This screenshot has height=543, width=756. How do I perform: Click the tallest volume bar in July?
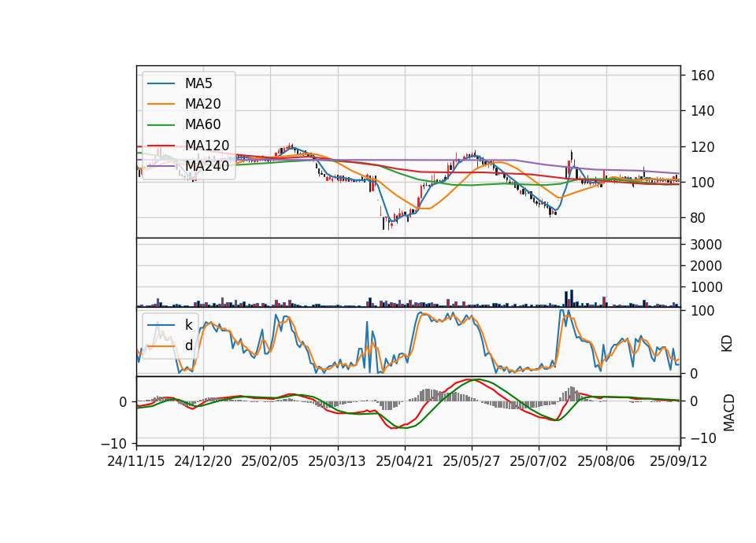(572, 298)
